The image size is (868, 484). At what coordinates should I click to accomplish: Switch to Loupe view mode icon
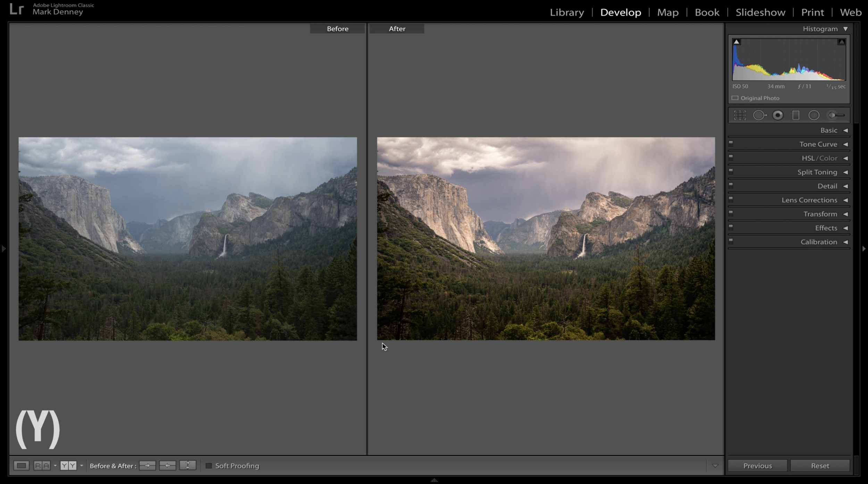[21, 466]
